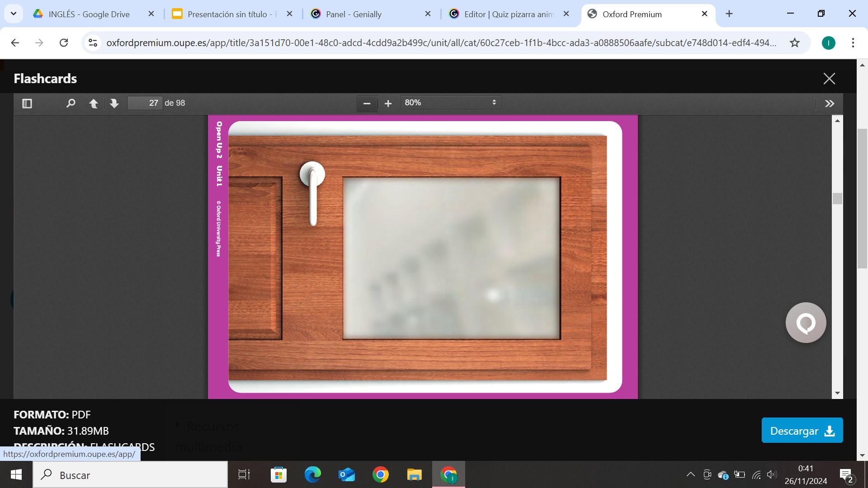Open the floating chat bubble icon

(x=806, y=323)
